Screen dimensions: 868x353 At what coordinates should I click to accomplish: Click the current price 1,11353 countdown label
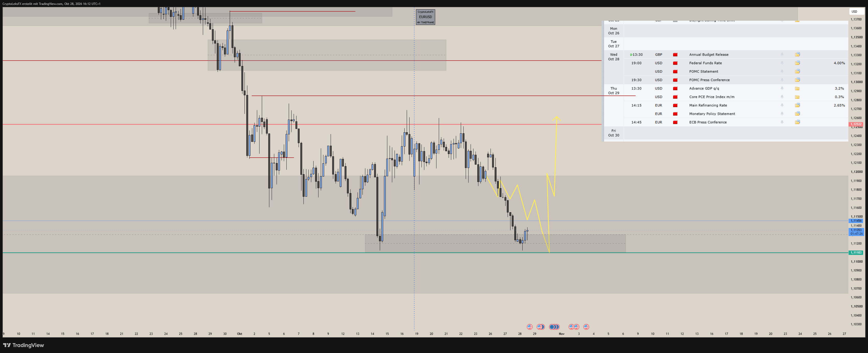click(x=856, y=232)
